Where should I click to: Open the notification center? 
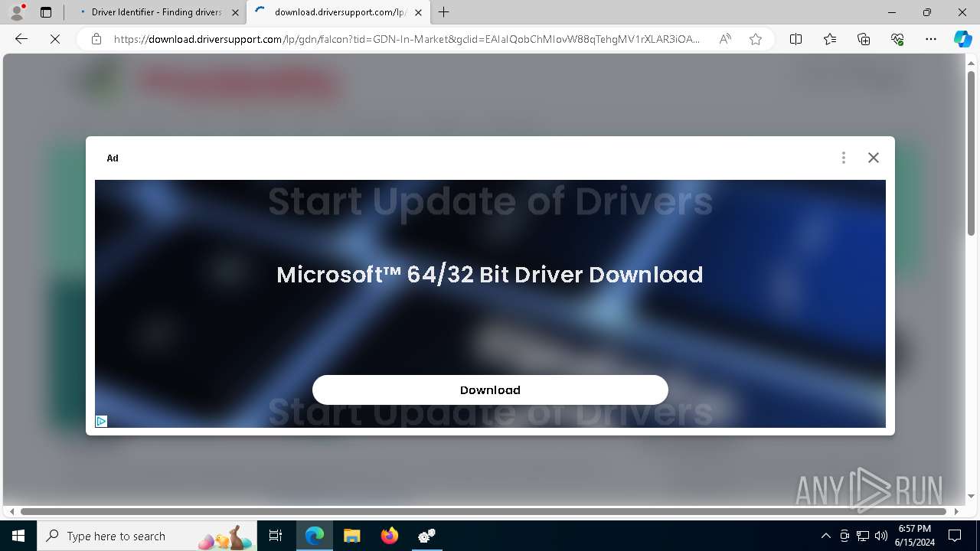tap(955, 536)
